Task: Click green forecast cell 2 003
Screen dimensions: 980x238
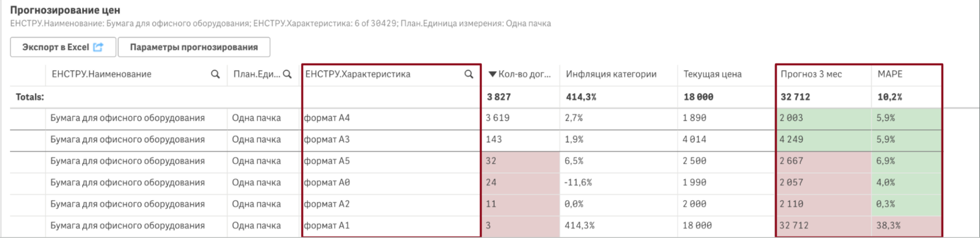Action: point(792,118)
